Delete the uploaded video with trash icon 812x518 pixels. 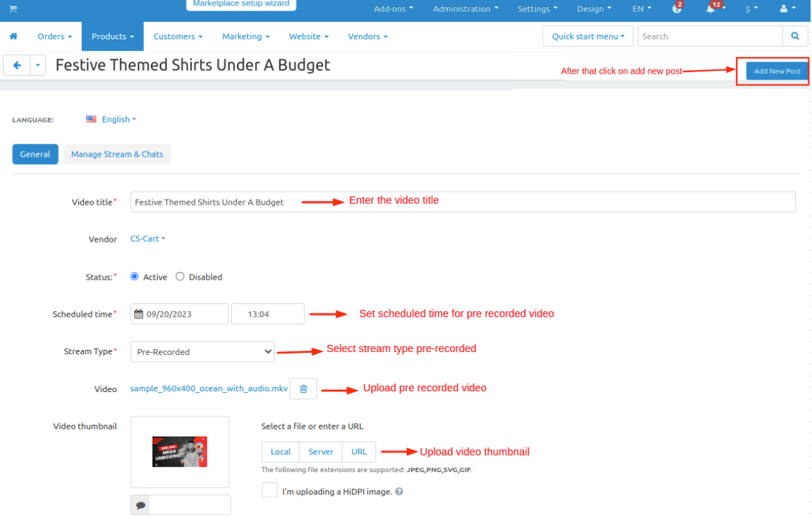click(x=303, y=388)
